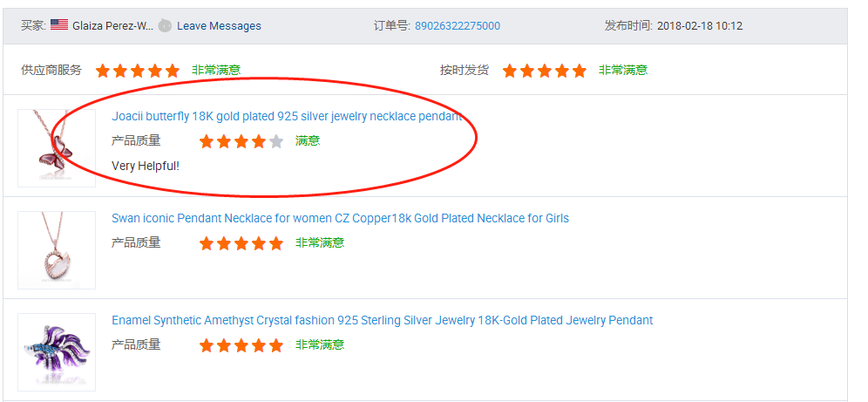Click the gray fifth star on butterfly necklace rating

point(276,141)
